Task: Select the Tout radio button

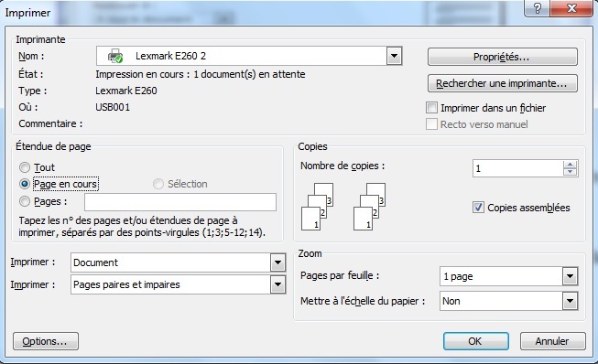Action: coord(25,167)
